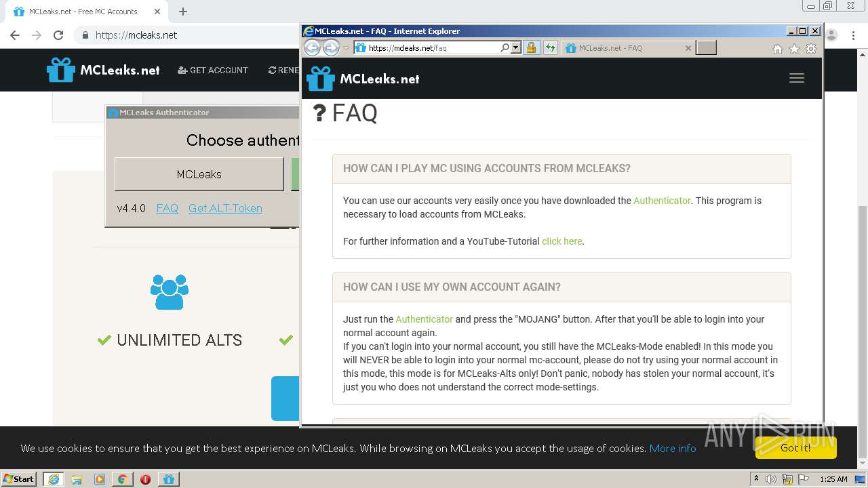Show hidden system tray icons
The width and height of the screenshot is (868, 488).
(756, 479)
